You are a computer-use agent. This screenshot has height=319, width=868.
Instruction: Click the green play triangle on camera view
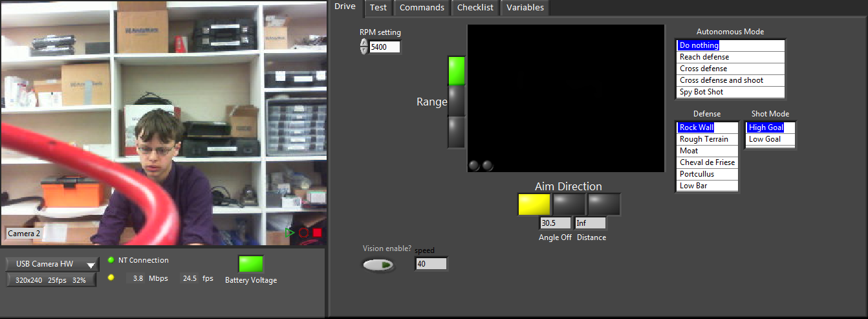290,232
